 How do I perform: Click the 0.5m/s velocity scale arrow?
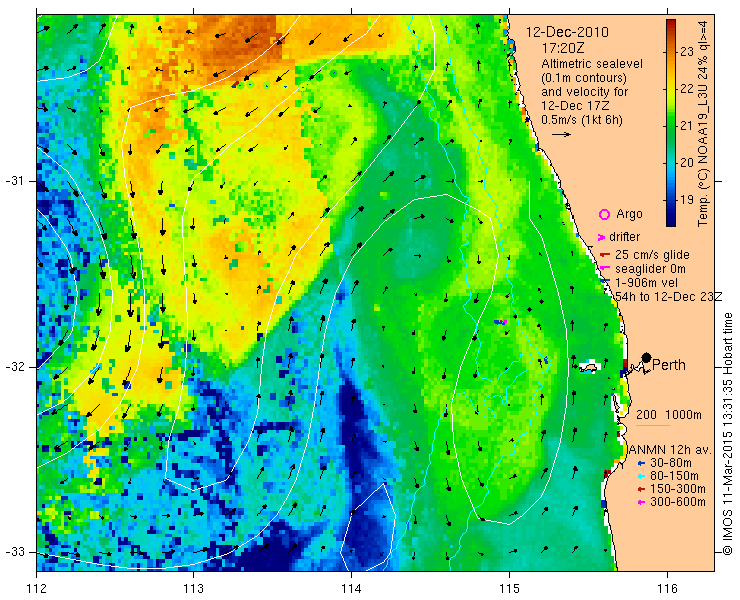pos(562,135)
